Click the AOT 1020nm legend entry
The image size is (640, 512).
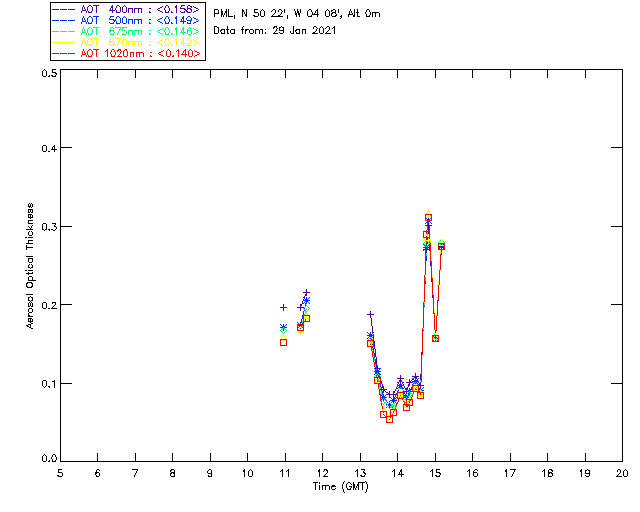pyautogui.click(x=126, y=53)
